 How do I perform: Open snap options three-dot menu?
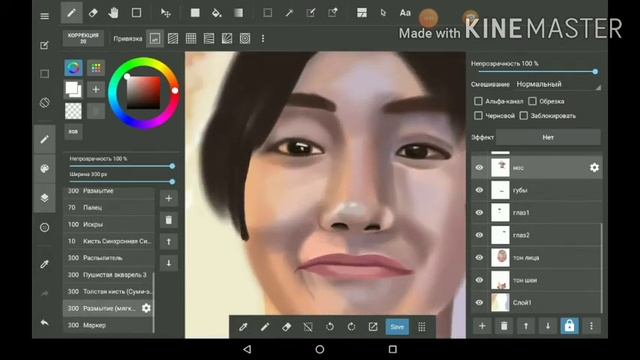pos(263,39)
